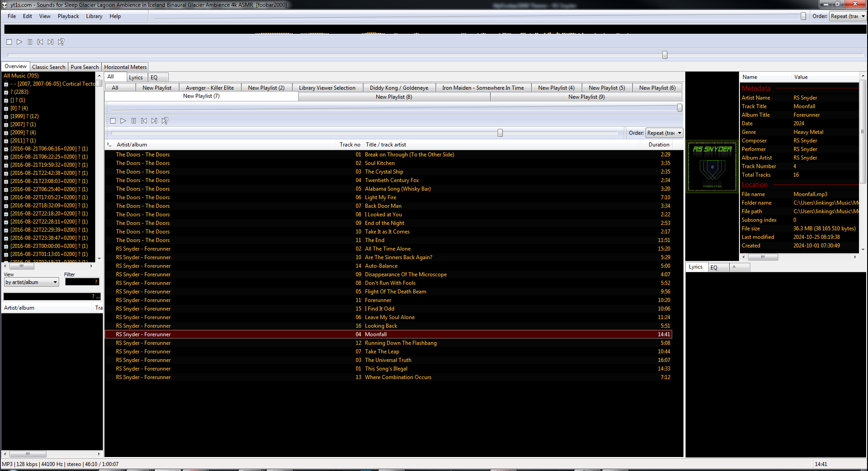Select the 'Where Combination Occurs' track row
The width and height of the screenshot is (868, 471).
(388, 377)
